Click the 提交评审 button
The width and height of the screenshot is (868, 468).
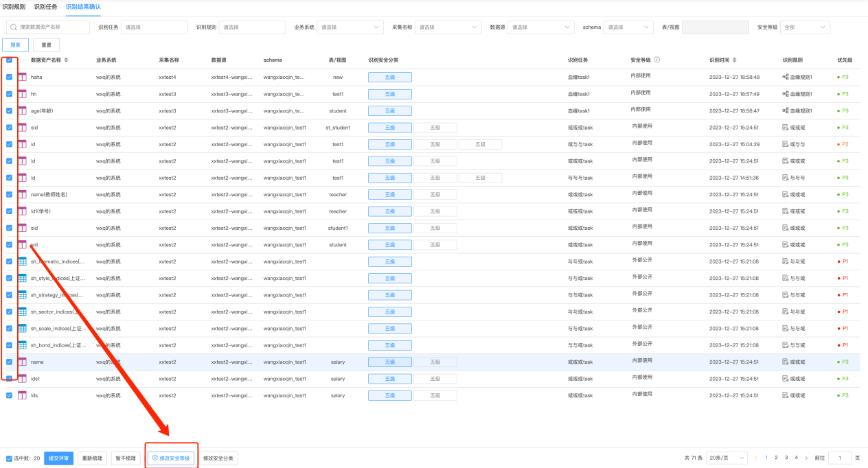[58, 458]
